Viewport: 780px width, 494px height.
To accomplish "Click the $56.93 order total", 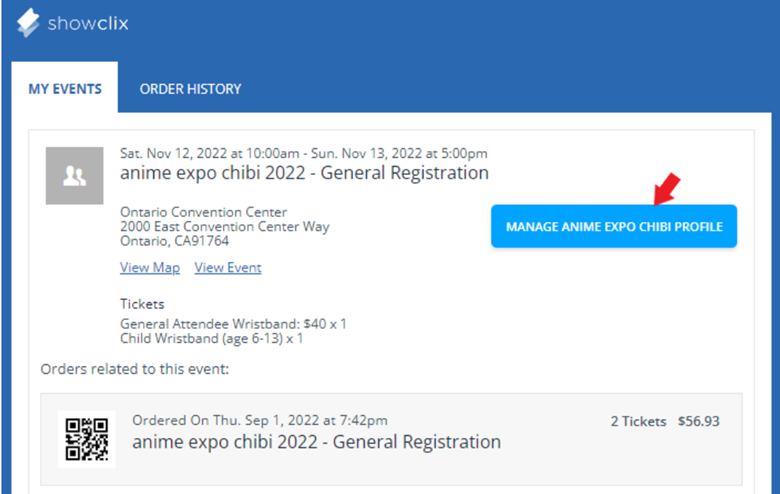I will pos(698,421).
